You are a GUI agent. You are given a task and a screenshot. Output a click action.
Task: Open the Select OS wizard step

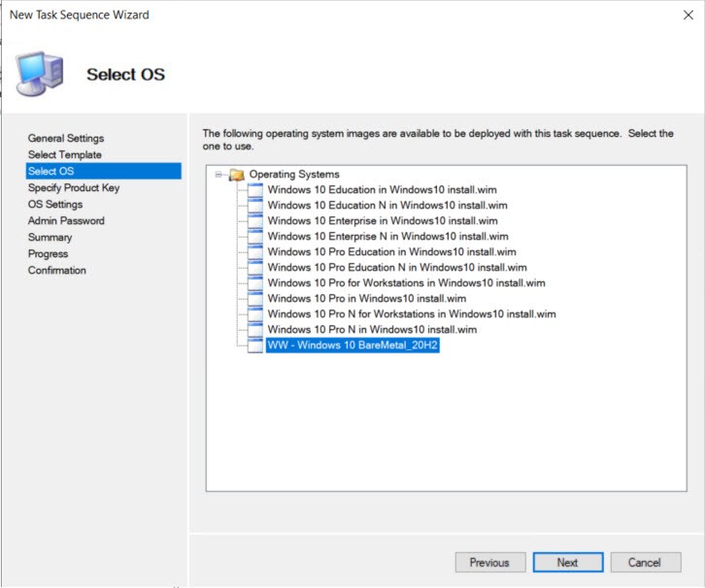pyautogui.click(x=103, y=171)
